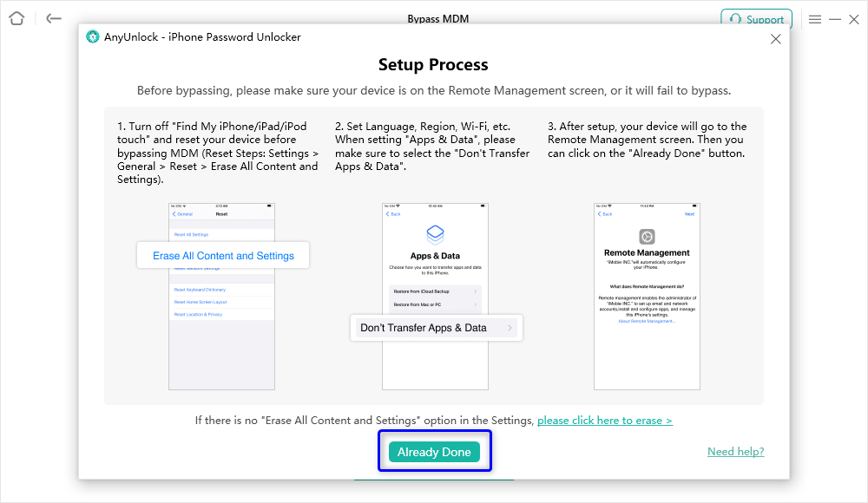
Task: Click the Remote Management gear icon
Action: point(647,237)
